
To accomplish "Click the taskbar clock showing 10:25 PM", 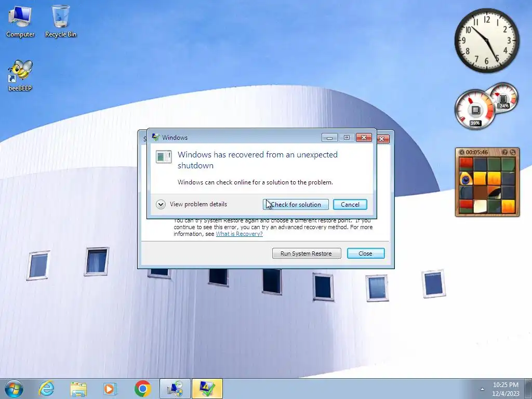I will coord(506,389).
